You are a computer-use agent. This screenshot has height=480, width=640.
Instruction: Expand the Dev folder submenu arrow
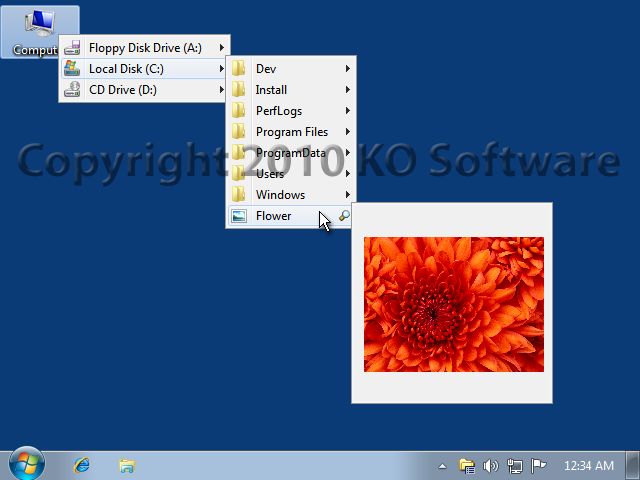[x=347, y=69]
